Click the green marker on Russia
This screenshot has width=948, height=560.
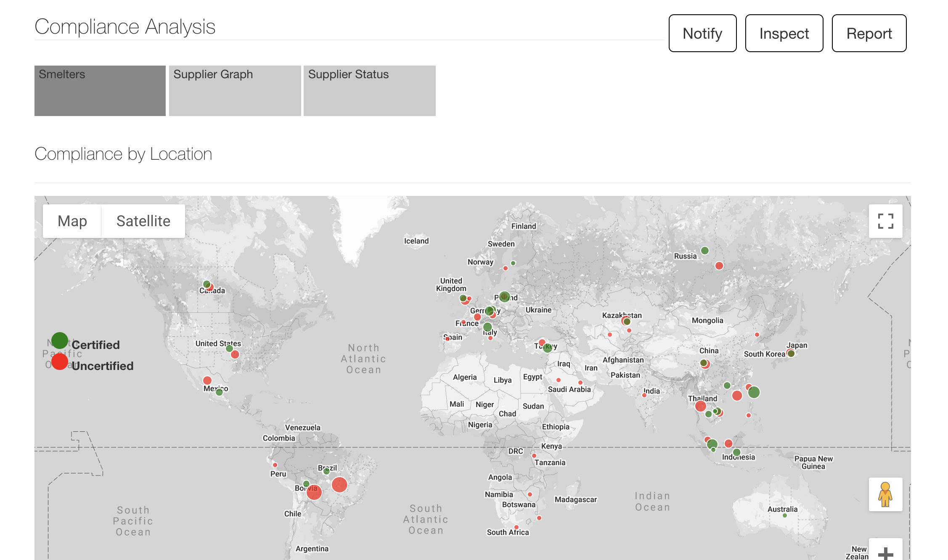pos(705,251)
